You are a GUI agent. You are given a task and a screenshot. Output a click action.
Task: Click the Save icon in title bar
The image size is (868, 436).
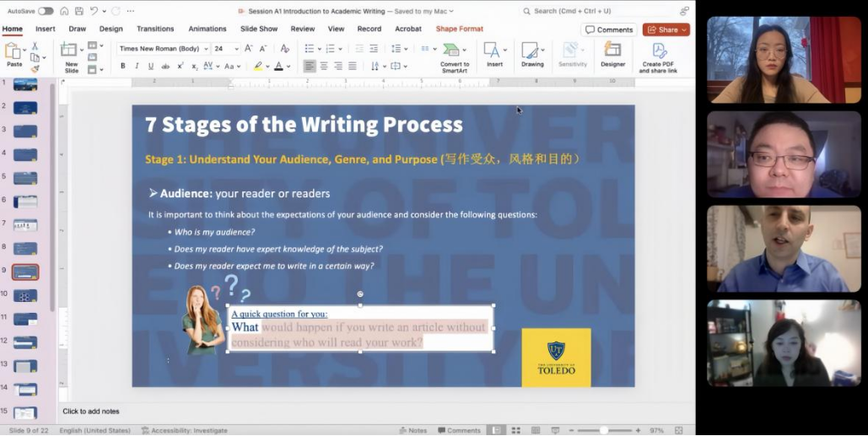78,11
